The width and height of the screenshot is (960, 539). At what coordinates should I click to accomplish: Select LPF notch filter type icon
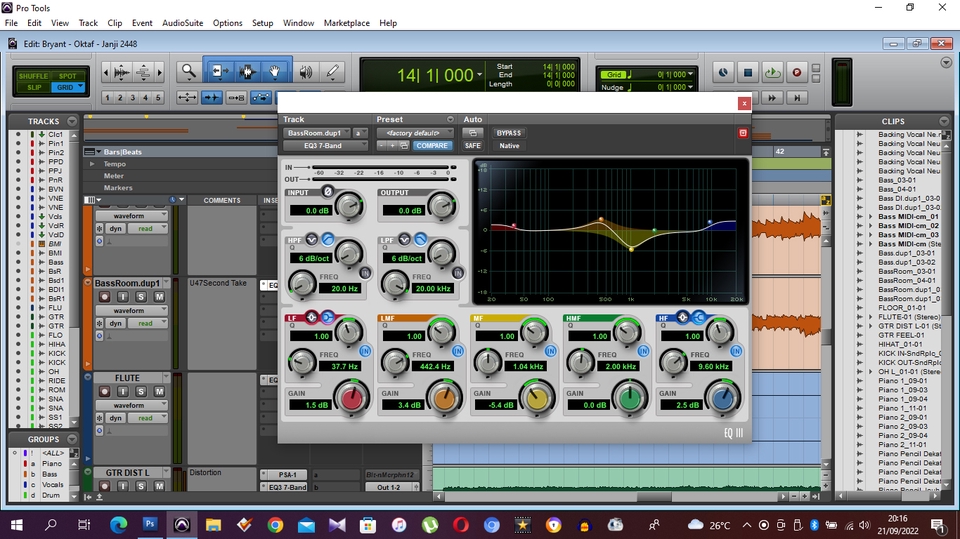coord(404,239)
